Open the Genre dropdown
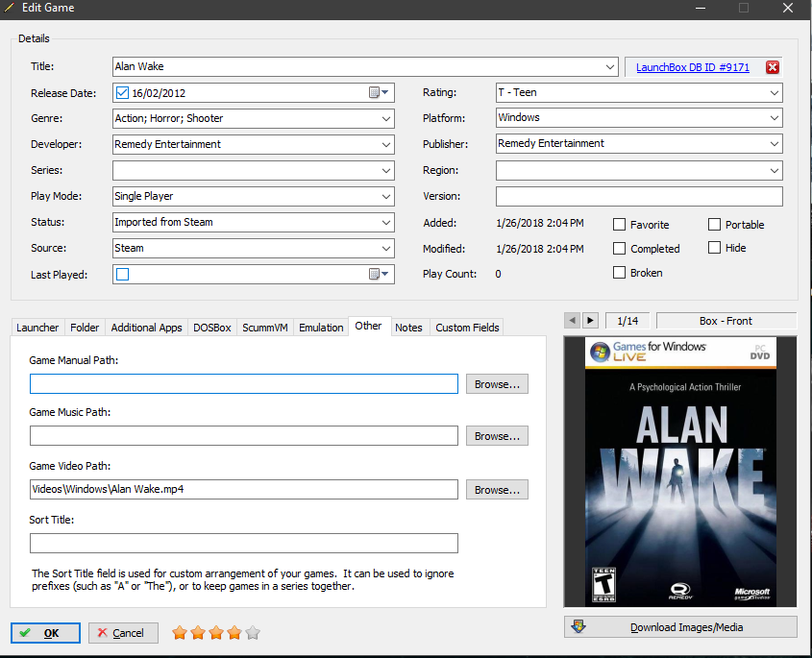 (x=385, y=118)
